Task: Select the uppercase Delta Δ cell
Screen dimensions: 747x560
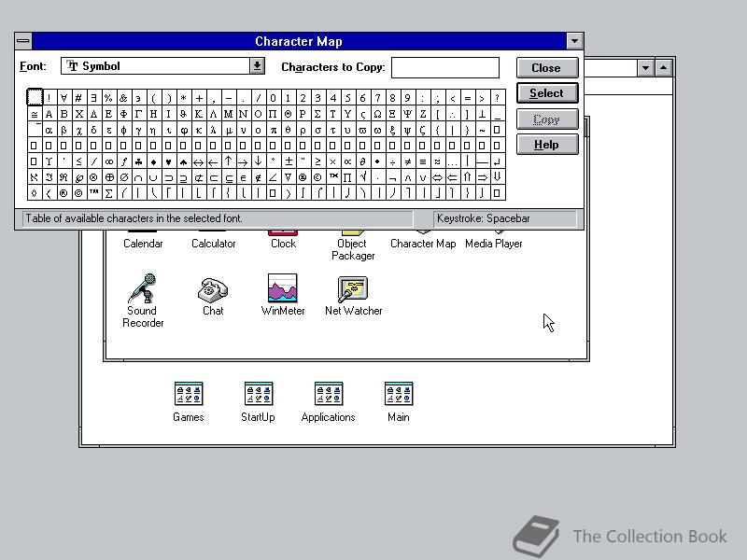Action: (x=93, y=114)
